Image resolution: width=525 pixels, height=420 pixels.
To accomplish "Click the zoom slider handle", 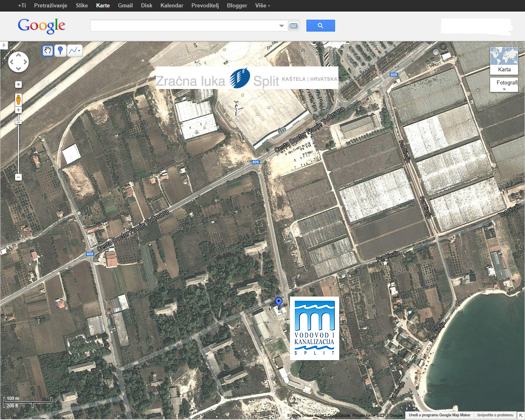I will pos(18,122).
